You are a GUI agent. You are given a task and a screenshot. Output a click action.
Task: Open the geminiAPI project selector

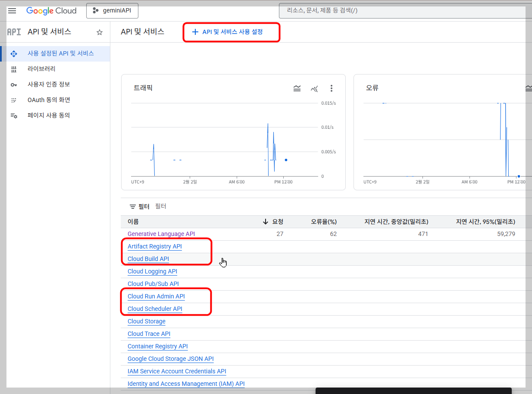point(112,11)
